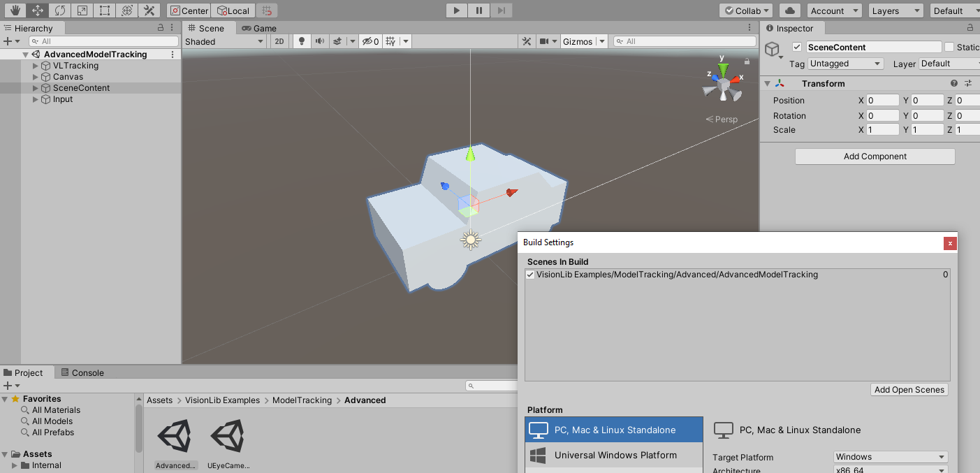The width and height of the screenshot is (980, 473).
Task: Open Transform component help icon
Action: 954,83
